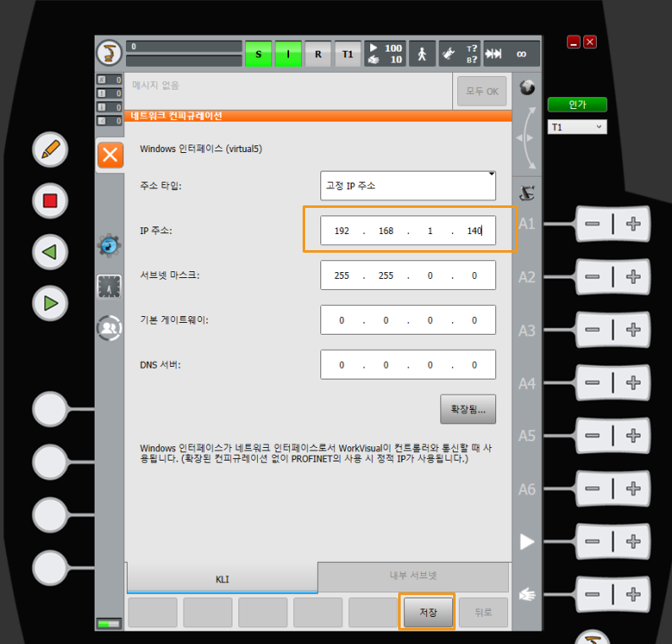Open the 주소 타입 dropdown showing 고정 IP 주소
This screenshot has height=644, width=672.
[408, 186]
